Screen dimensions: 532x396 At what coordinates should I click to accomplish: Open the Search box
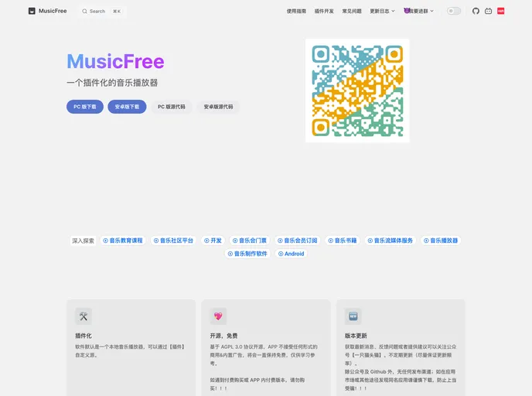click(x=102, y=11)
